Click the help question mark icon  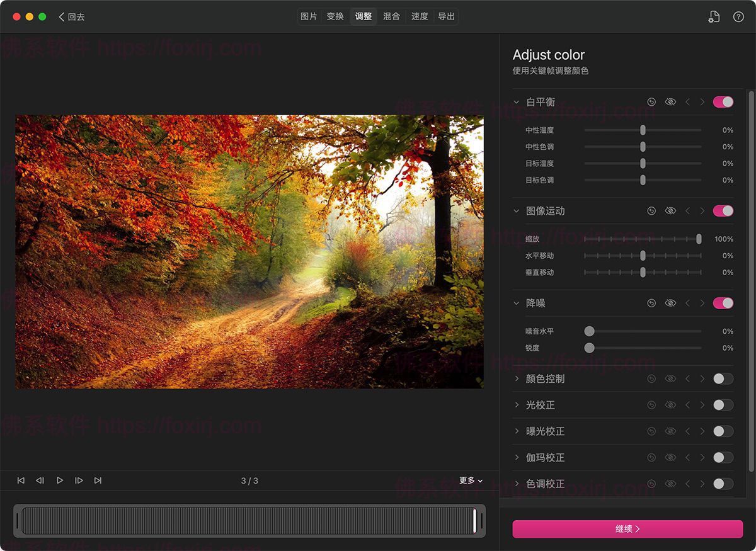[738, 16]
